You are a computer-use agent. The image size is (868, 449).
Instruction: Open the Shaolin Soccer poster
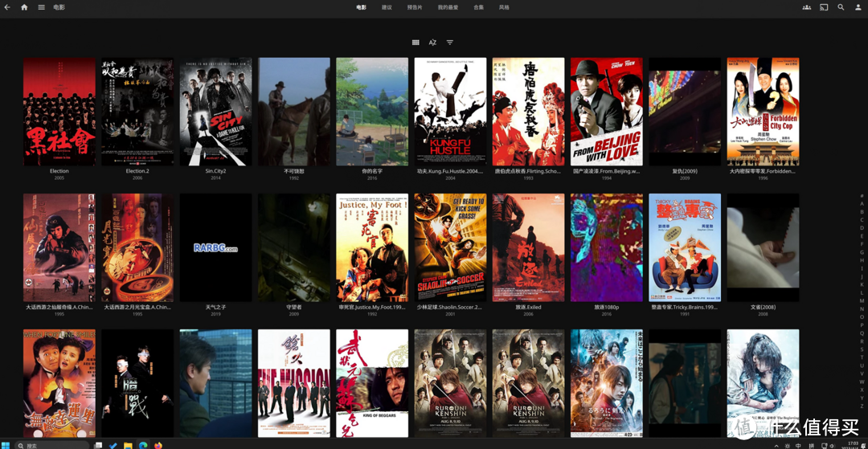tap(451, 247)
